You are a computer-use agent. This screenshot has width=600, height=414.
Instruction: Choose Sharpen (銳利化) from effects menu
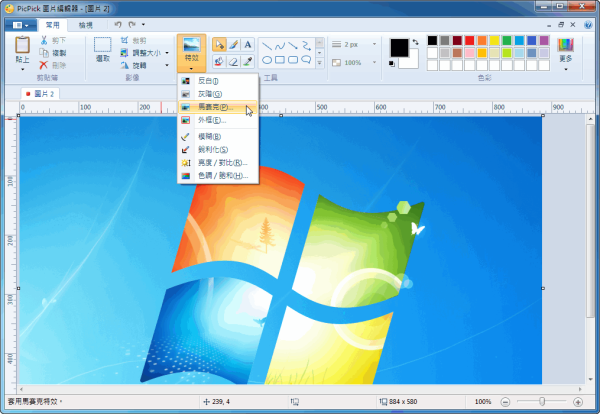(218, 150)
